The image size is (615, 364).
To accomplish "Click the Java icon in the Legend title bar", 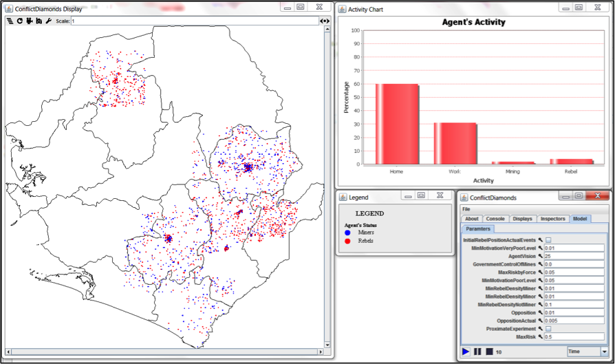I will [x=343, y=197].
